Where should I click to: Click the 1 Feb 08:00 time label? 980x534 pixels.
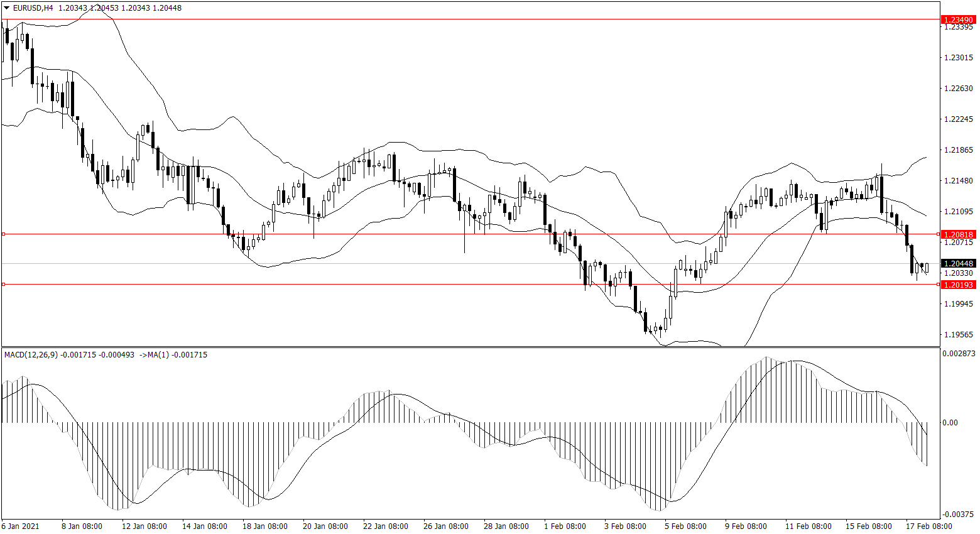(x=565, y=526)
